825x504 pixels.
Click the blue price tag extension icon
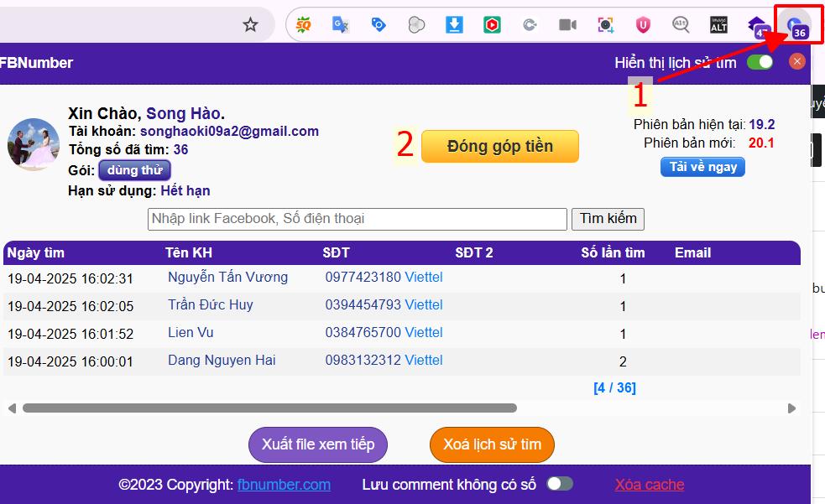click(379, 24)
